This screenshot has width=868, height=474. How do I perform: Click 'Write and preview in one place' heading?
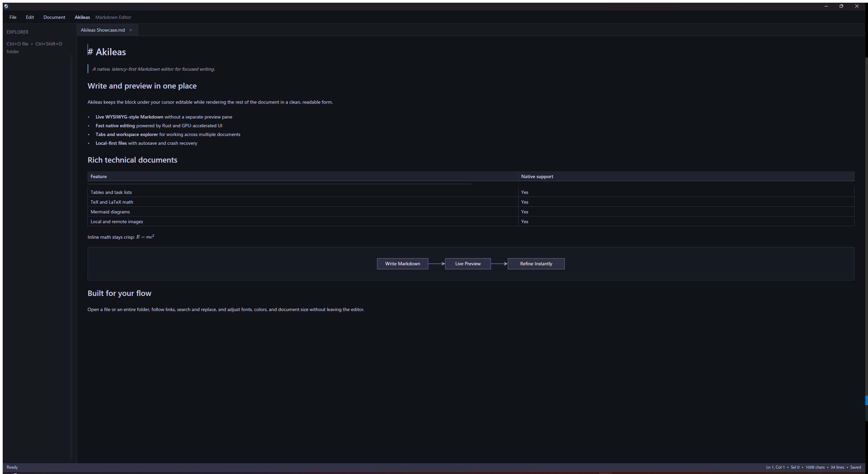pos(142,86)
